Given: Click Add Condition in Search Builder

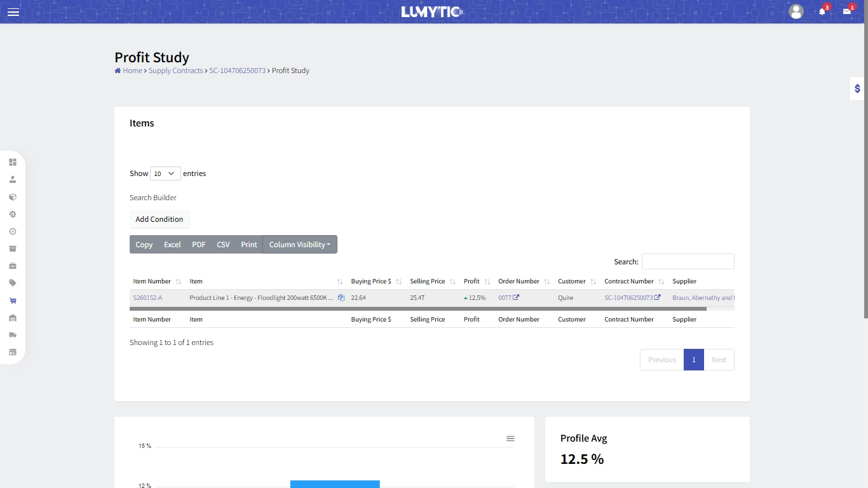Looking at the screenshot, I should (159, 219).
